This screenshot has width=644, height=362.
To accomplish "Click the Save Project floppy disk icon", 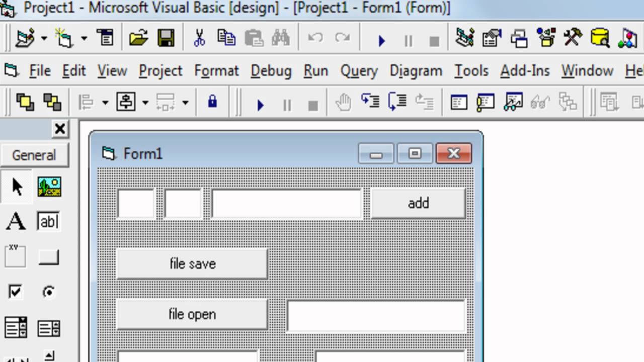I will click(166, 38).
